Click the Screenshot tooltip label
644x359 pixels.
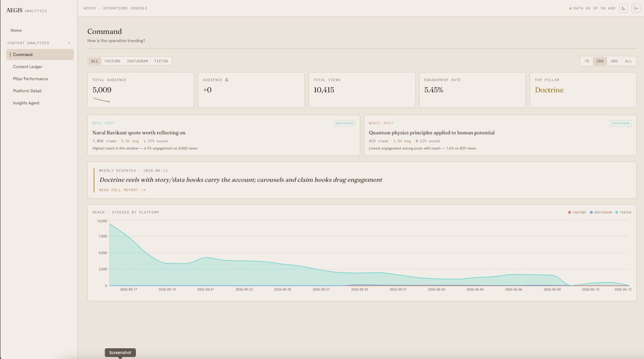click(120, 353)
